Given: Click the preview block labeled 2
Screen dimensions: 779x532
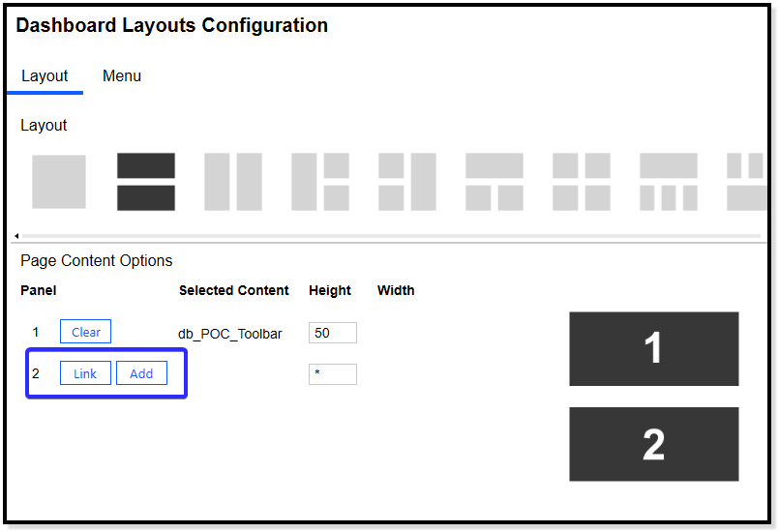Looking at the screenshot, I should pyautogui.click(x=653, y=444).
